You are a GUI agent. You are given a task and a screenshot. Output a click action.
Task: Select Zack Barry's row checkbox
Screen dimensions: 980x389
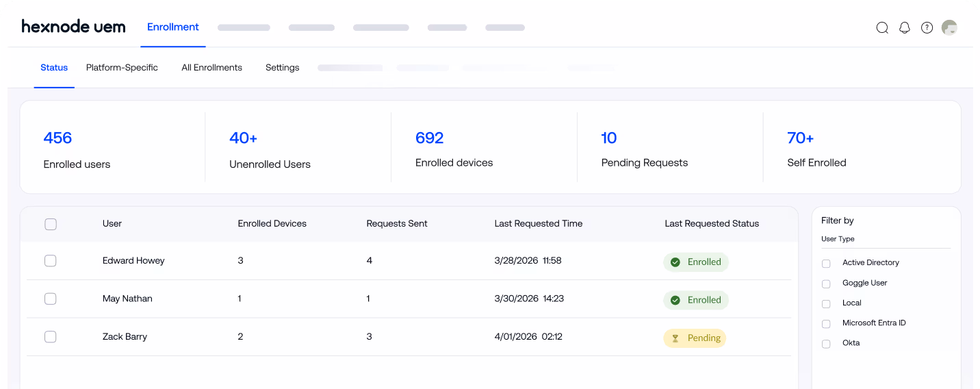50,337
